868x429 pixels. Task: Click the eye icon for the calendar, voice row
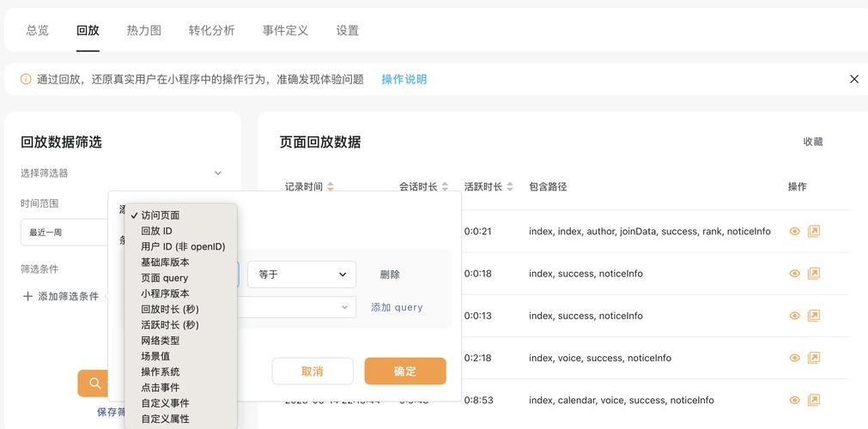point(794,400)
